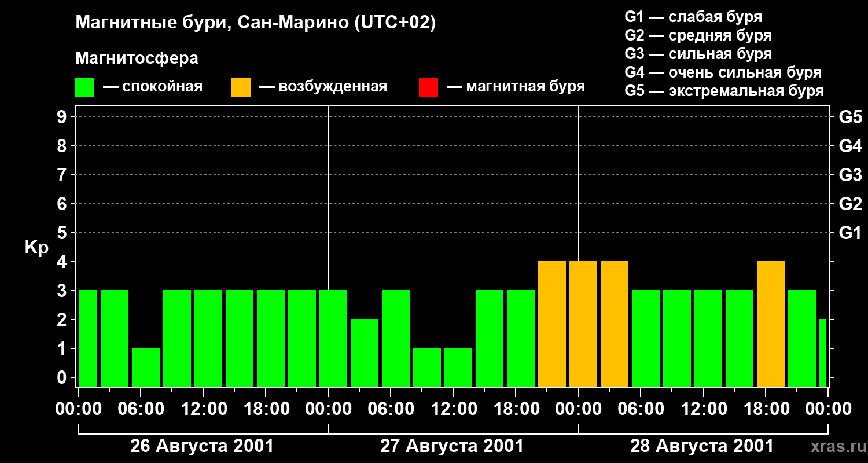Select the "G3 — сильная буря" legend line
Image resolution: width=868 pixels, height=463 pixels.
(x=698, y=54)
